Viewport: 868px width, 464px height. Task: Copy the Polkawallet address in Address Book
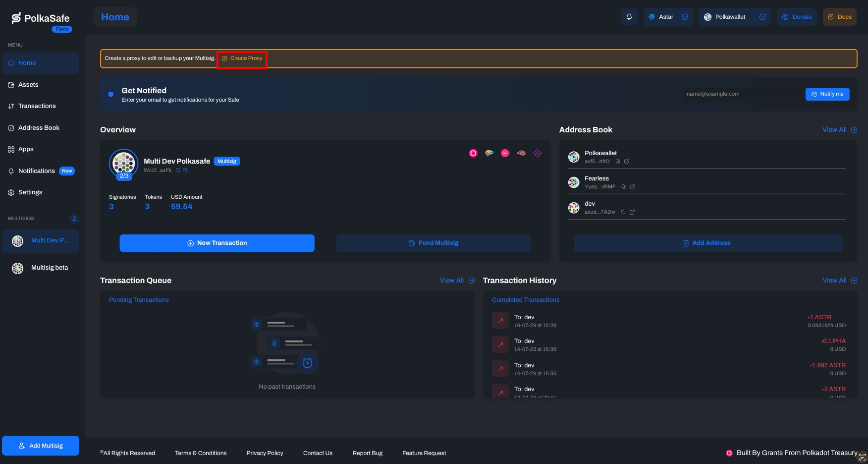[x=618, y=162]
